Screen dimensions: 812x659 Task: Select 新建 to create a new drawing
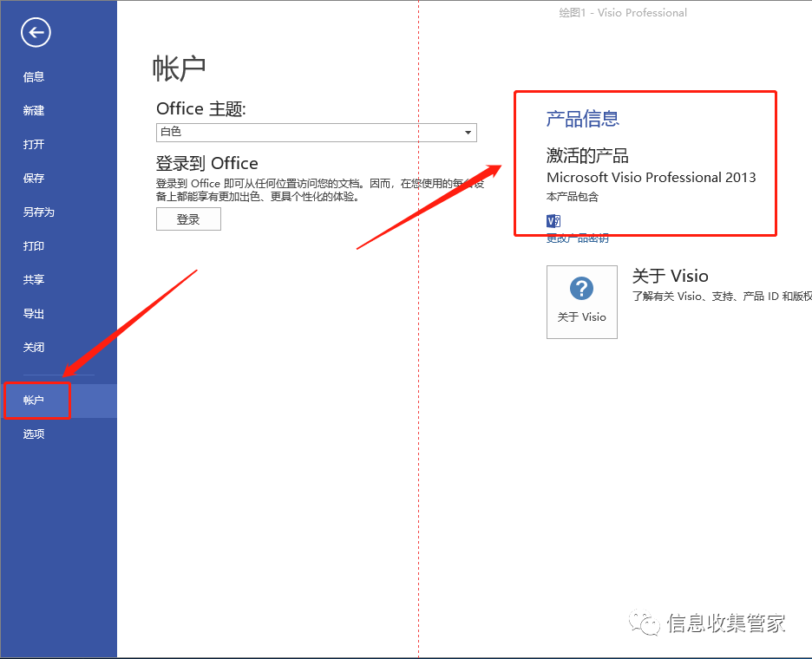[x=33, y=110]
